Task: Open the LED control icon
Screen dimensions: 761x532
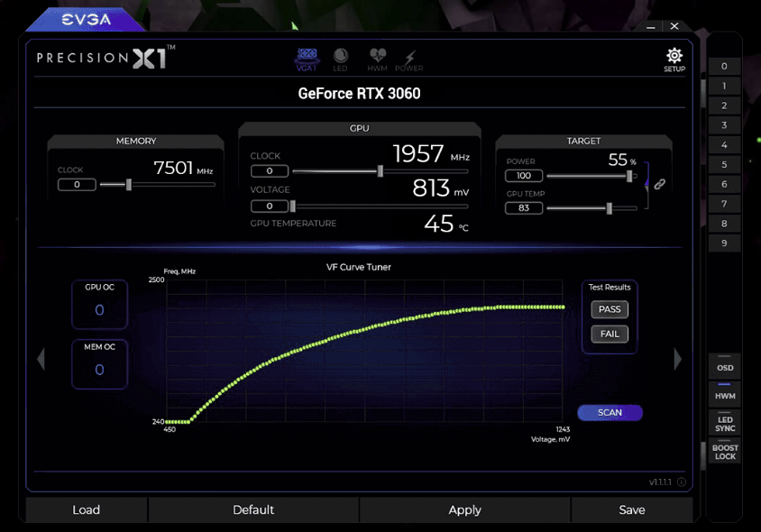Action: click(x=340, y=60)
